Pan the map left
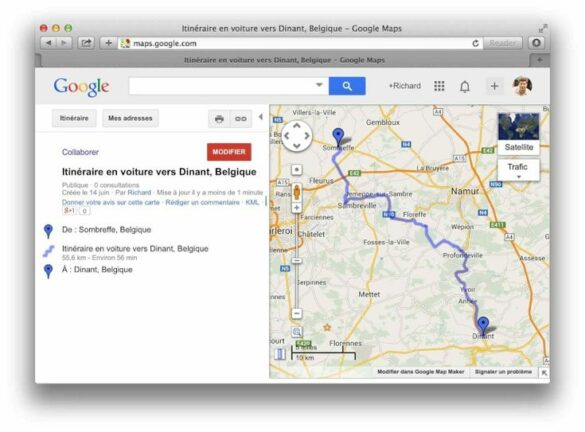This screenshot has width=585, height=432. tap(287, 136)
